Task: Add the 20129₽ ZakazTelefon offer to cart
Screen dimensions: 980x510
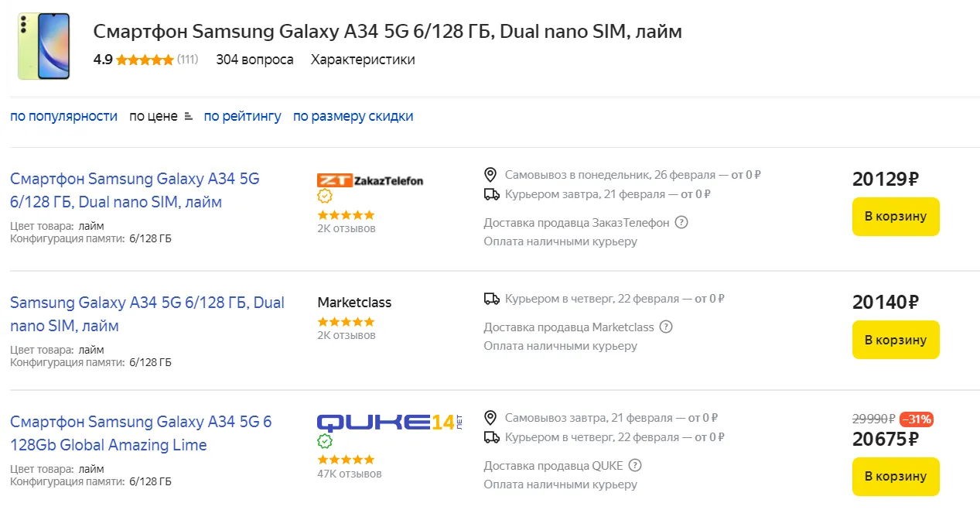Action: (895, 217)
